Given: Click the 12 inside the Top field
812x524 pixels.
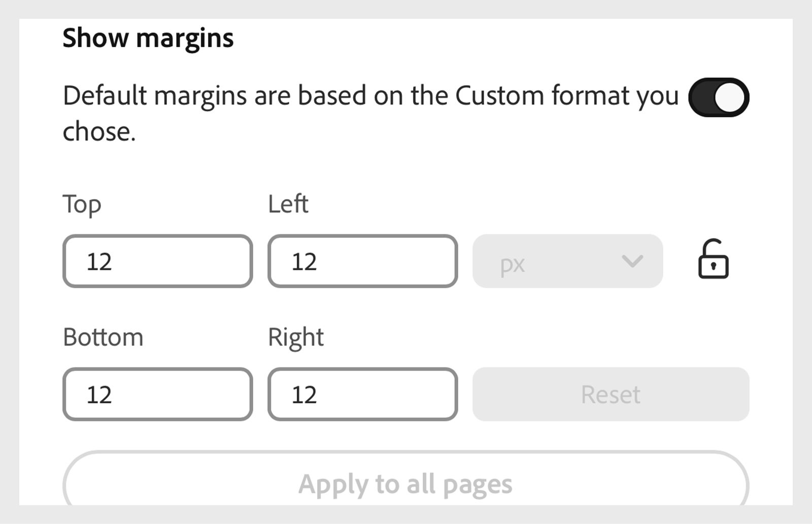Looking at the screenshot, I should click(101, 261).
